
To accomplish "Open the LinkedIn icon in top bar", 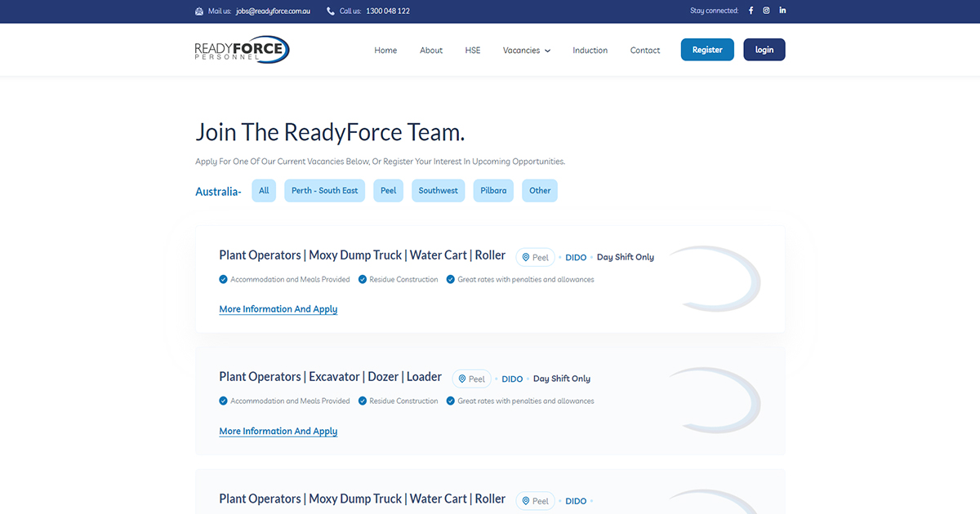I will click(782, 10).
